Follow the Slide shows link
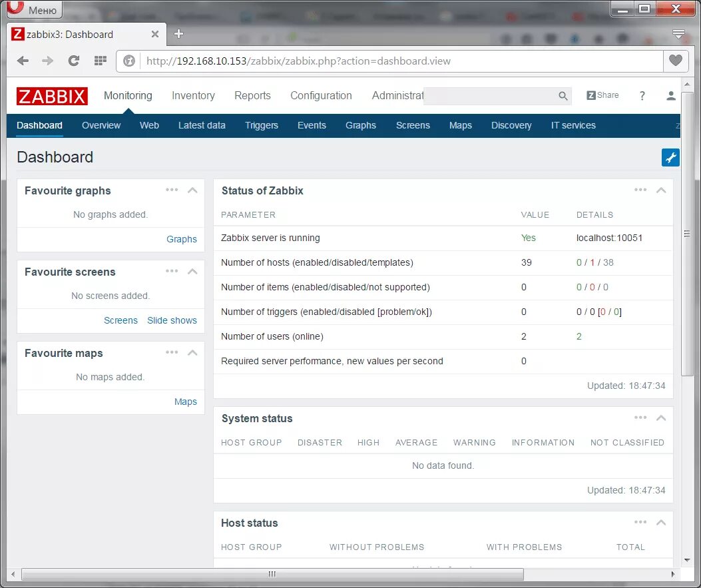 click(x=172, y=320)
